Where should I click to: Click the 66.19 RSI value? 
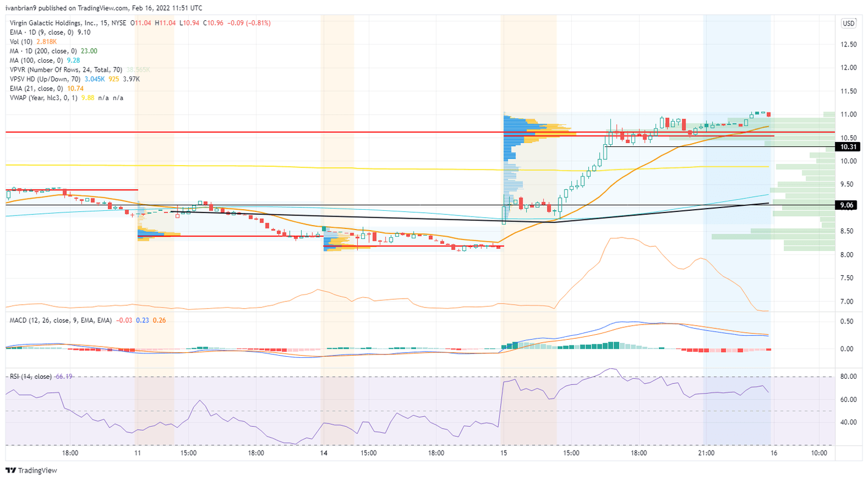pos(64,377)
